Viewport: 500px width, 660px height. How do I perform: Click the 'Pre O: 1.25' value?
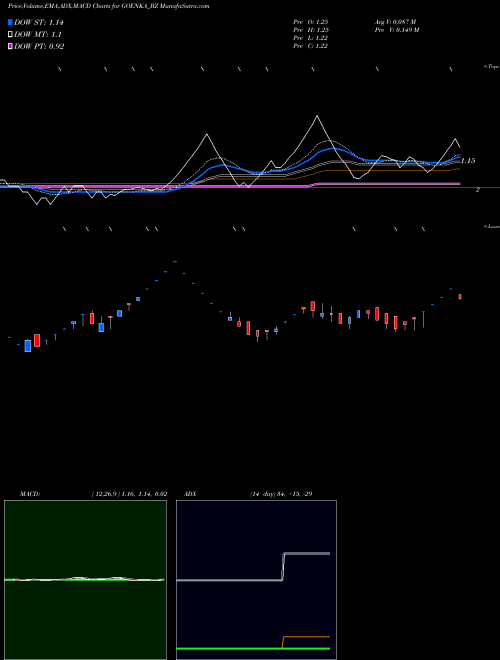click(x=311, y=21)
